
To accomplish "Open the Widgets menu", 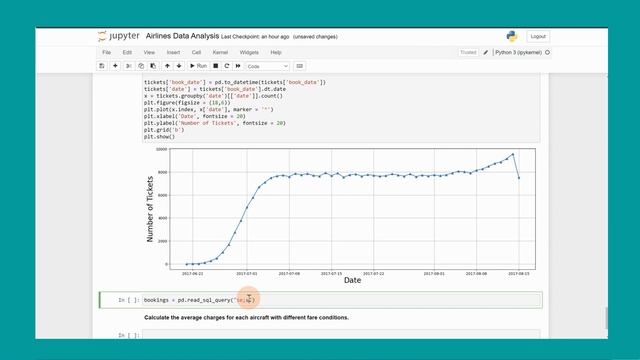I will pos(249,52).
